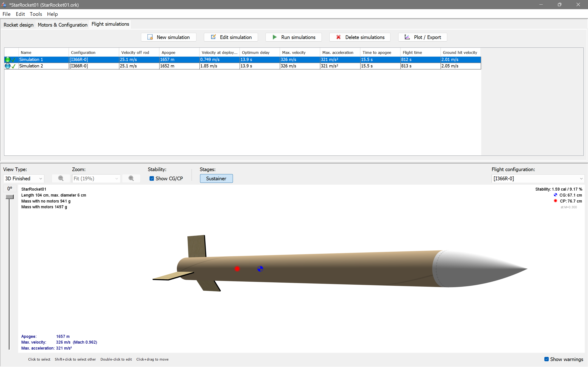Open the Tools menu

[x=36, y=14]
